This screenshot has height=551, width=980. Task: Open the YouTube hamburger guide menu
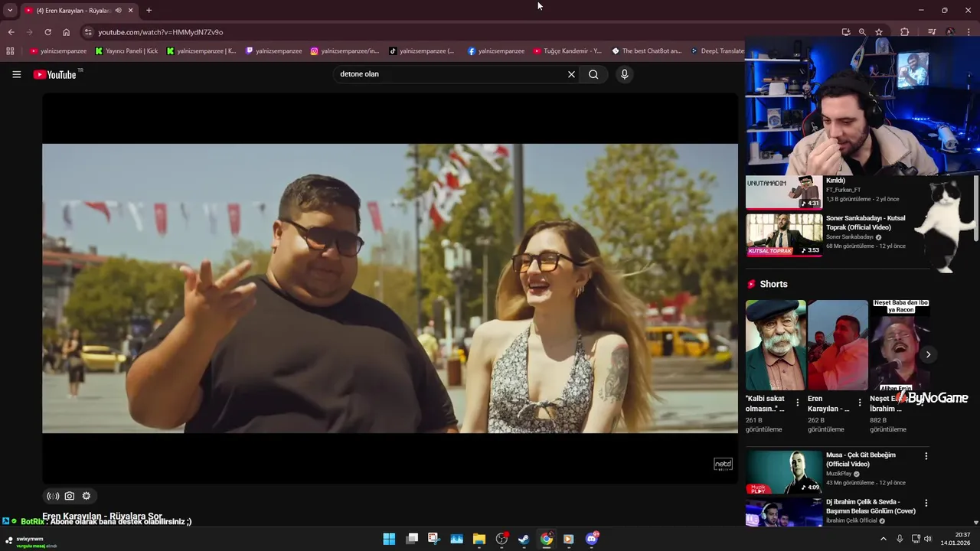(x=16, y=74)
